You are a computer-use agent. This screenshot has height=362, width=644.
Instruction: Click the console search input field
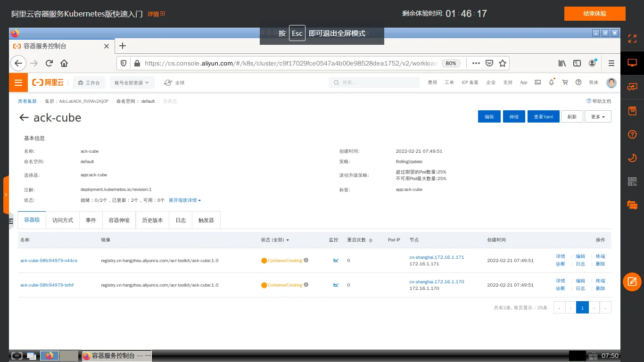coord(374,82)
